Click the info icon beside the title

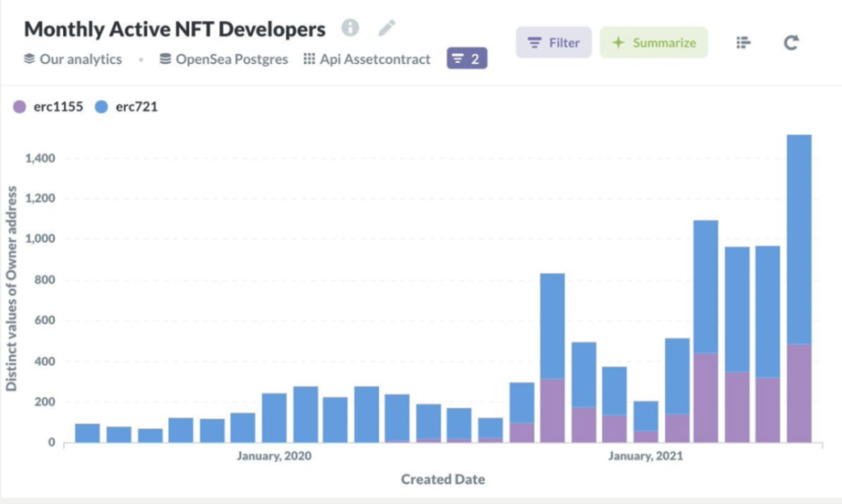pos(350,28)
